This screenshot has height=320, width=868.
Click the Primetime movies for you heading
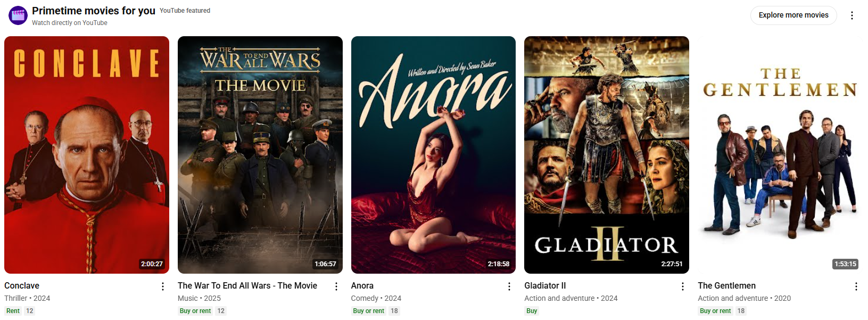94,11
